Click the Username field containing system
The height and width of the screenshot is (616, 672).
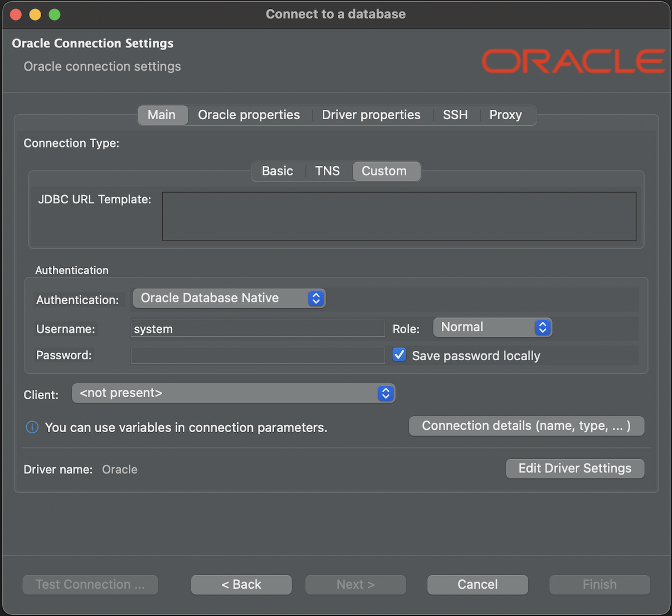pyautogui.click(x=257, y=329)
